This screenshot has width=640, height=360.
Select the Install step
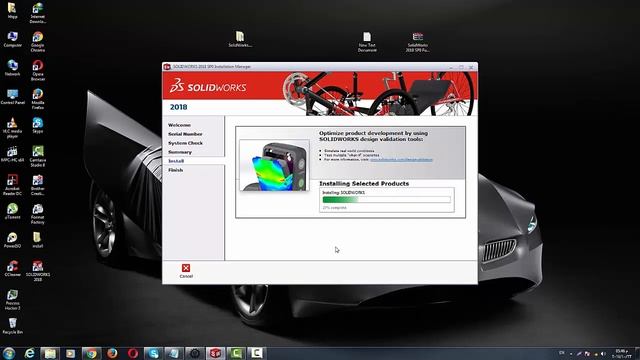176,161
